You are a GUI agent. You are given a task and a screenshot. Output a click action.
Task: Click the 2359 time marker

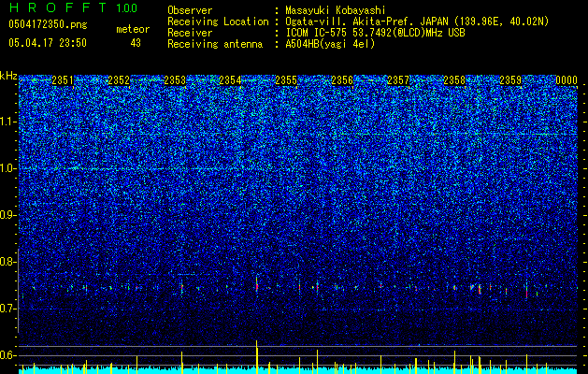pos(510,80)
